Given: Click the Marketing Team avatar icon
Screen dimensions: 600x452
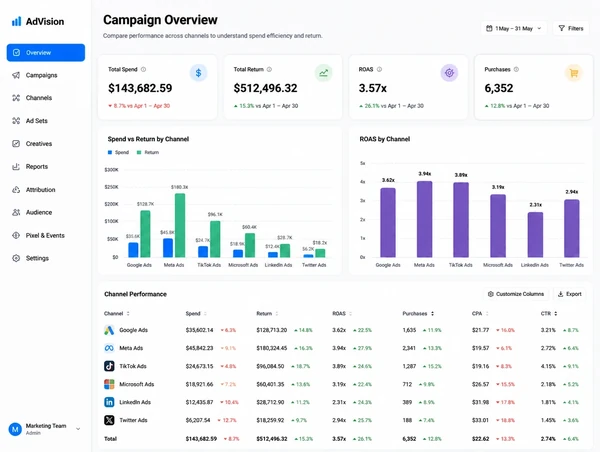Looking at the screenshot, I should [15, 429].
